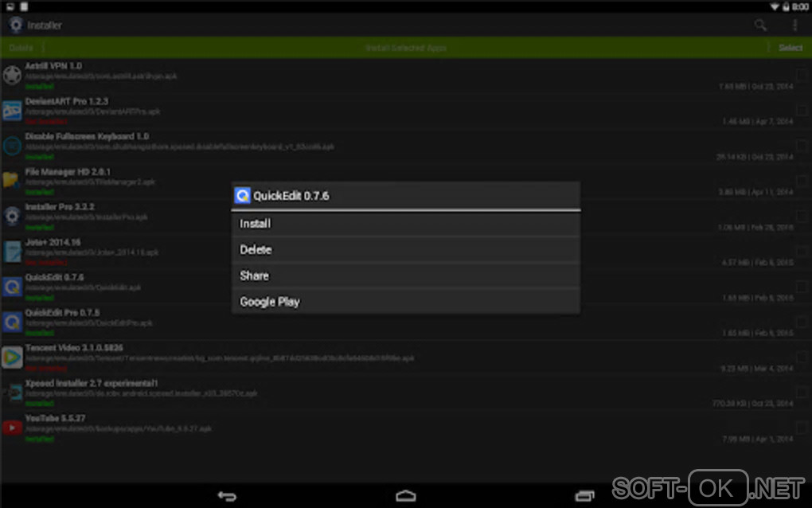Select the YouTube 5.5.27 title
The width and height of the screenshot is (812, 508).
point(56,418)
